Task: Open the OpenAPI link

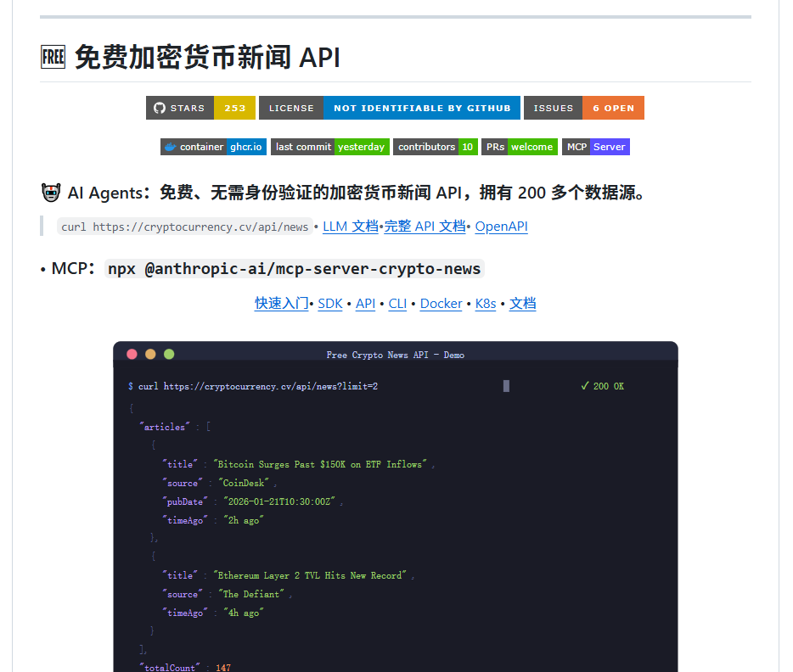Action: 501,227
